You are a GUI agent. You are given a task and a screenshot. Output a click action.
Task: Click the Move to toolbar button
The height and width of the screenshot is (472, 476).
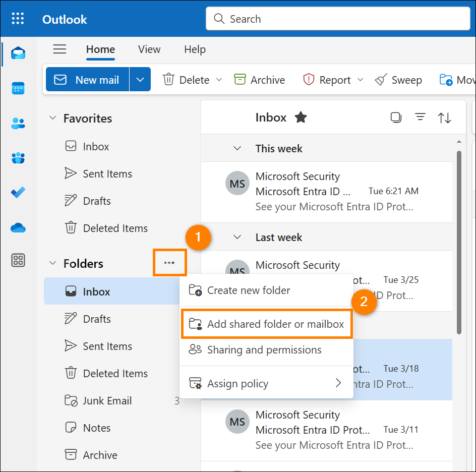coord(457,80)
